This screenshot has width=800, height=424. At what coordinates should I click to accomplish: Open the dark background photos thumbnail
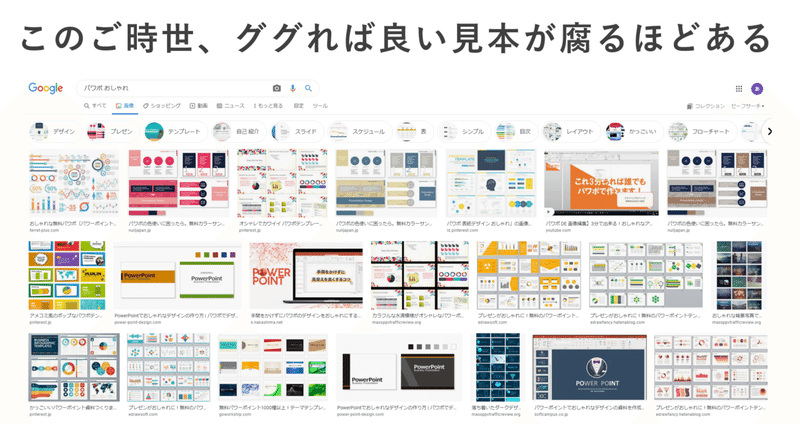pyautogui.click(x=739, y=276)
